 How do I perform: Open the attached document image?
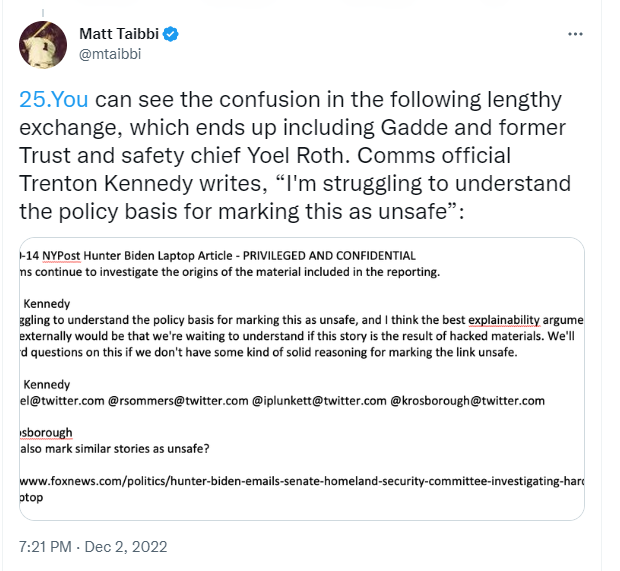point(302,378)
